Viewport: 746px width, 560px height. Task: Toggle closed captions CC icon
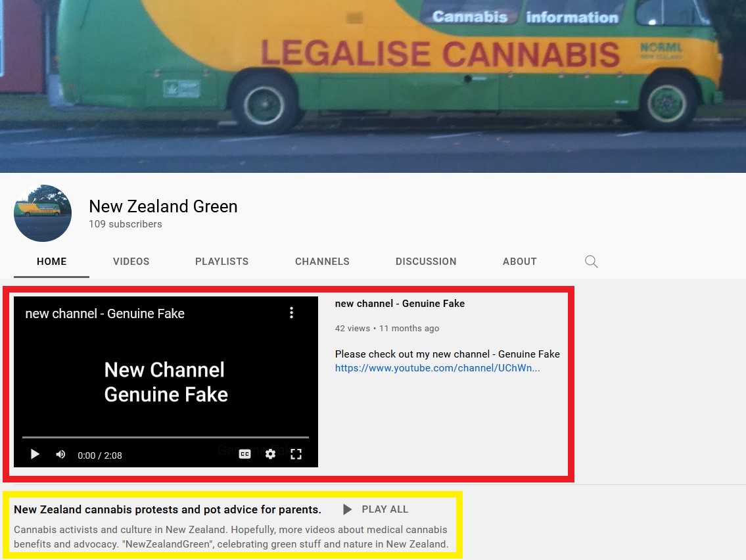(x=245, y=454)
